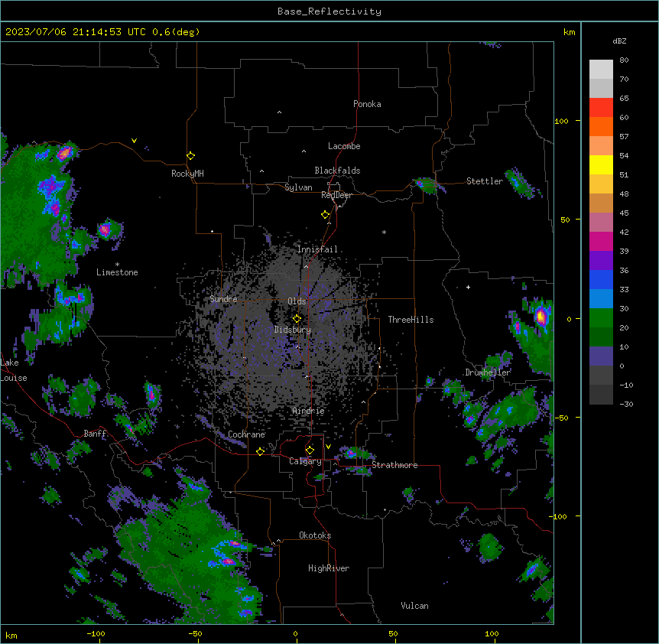Click the Airdrie city label
The width and height of the screenshot is (659, 644).
coord(308,411)
